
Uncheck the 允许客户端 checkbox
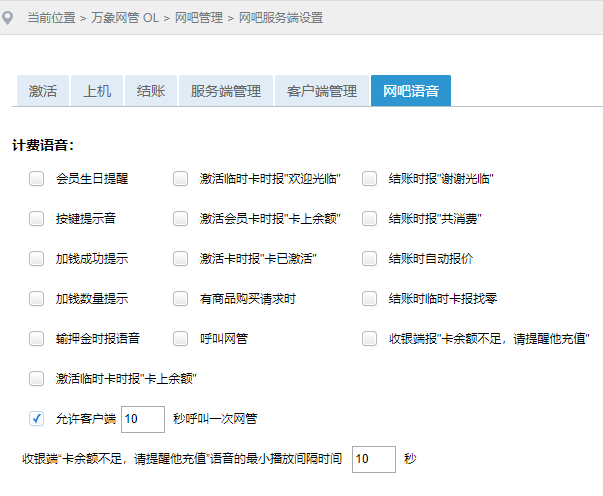[37, 418]
